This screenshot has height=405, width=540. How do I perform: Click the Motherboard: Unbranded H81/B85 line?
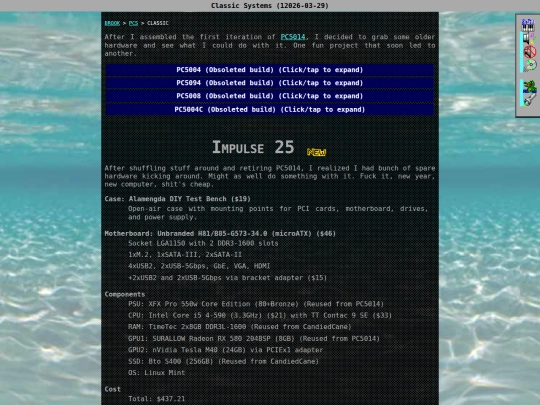220,233
